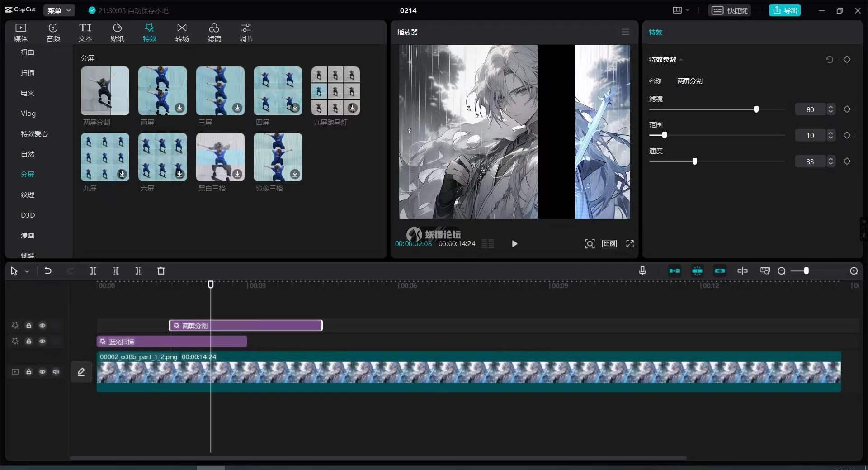Increment the 范围 value stepper

click(830, 133)
